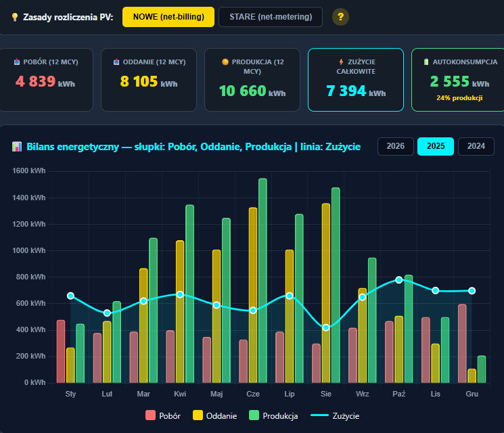Select the 2025 year button
Viewport: 504px width, 433px height.
(x=436, y=146)
